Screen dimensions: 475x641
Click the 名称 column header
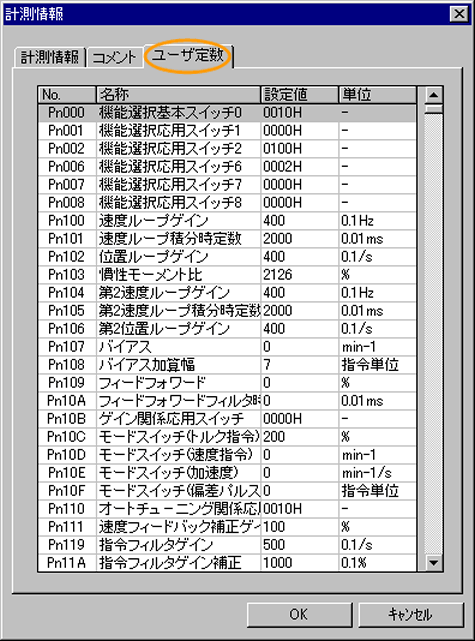(x=178, y=95)
